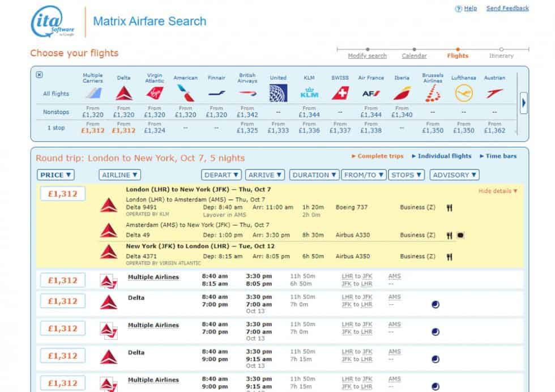The image size is (555, 392).
Task: Click the Air France logo in the filter bar
Action: (370, 92)
